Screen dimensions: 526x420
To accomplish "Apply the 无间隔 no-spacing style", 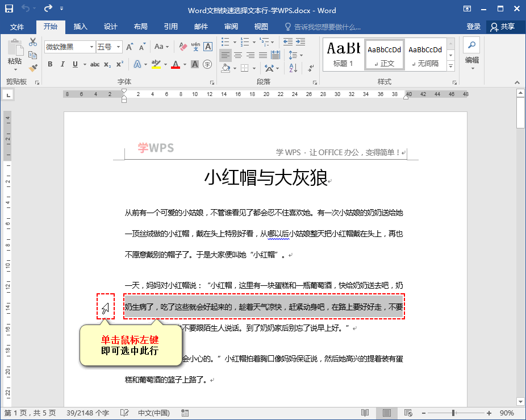I will pos(425,54).
